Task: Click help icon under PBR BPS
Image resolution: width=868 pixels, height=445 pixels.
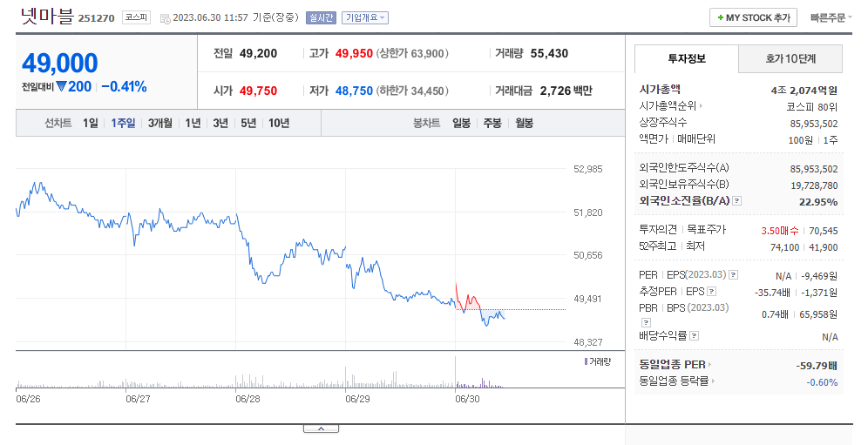Action: (646, 322)
